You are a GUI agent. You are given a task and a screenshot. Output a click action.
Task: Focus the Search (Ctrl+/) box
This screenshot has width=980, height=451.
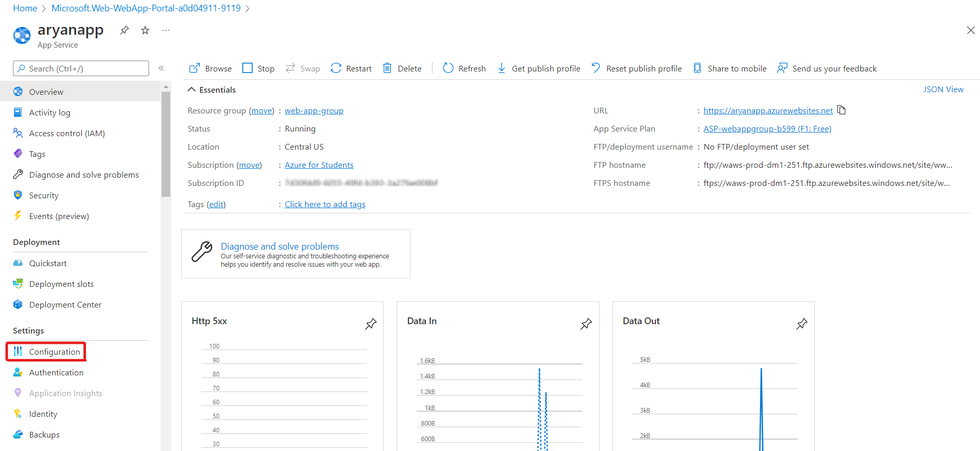tap(81, 68)
